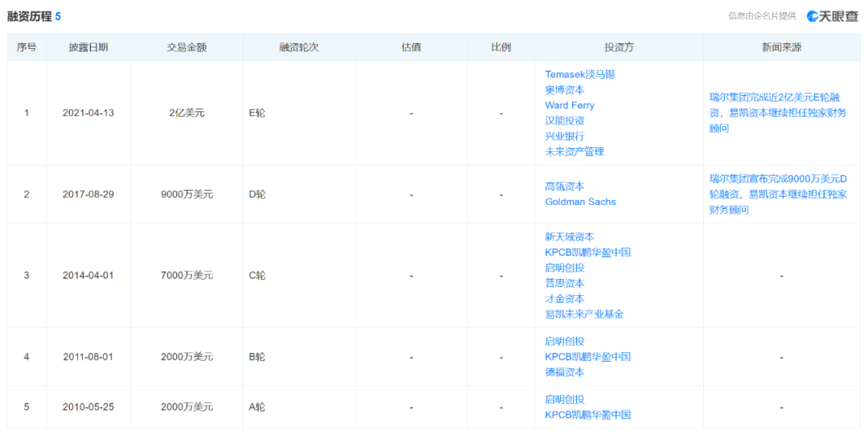Click 2000万美元 in the B轮 row
The image size is (868, 435).
click(186, 357)
